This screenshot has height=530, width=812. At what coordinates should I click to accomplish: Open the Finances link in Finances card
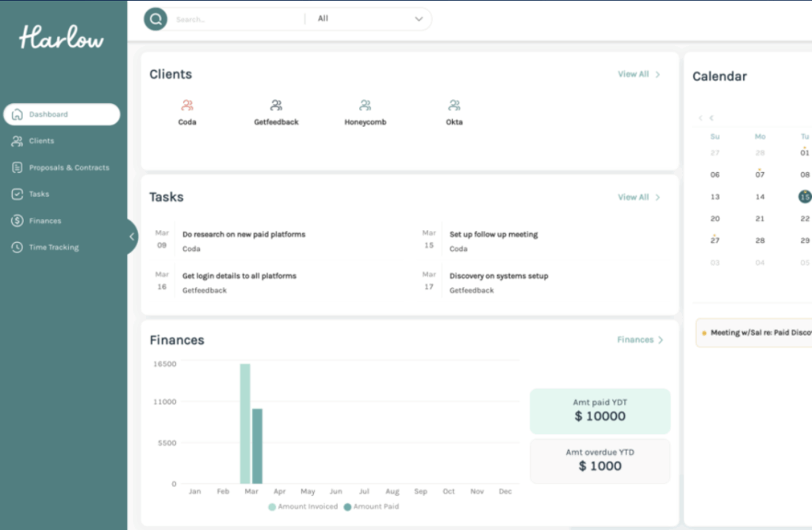tap(635, 340)
